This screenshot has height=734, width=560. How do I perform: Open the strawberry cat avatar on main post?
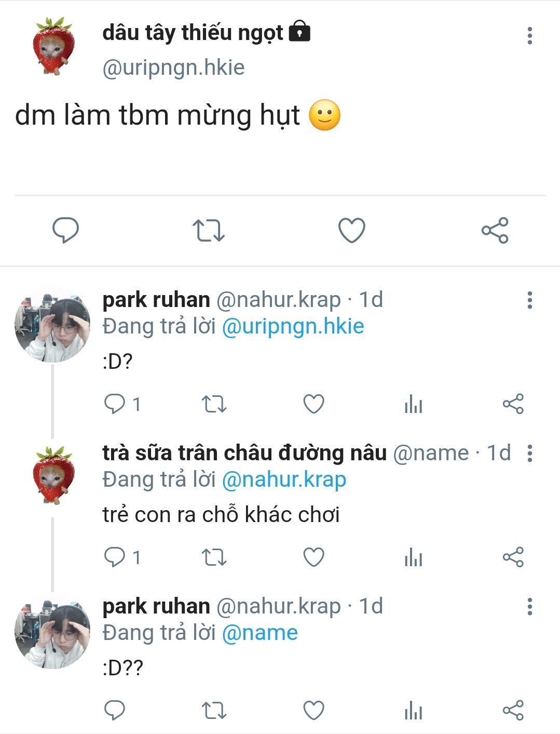coord(53,46)
